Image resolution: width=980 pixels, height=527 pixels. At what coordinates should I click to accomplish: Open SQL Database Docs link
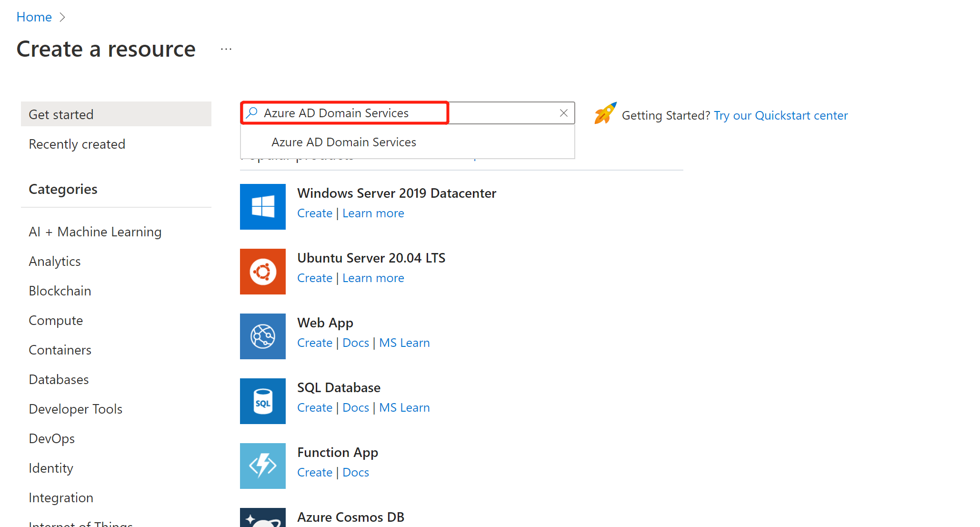click(x=356, y=407)
